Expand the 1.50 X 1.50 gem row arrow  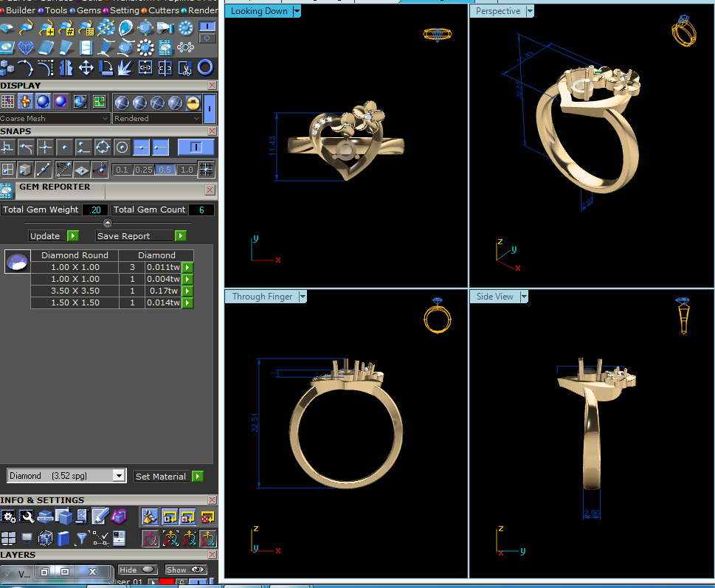(x=187, y=302)
